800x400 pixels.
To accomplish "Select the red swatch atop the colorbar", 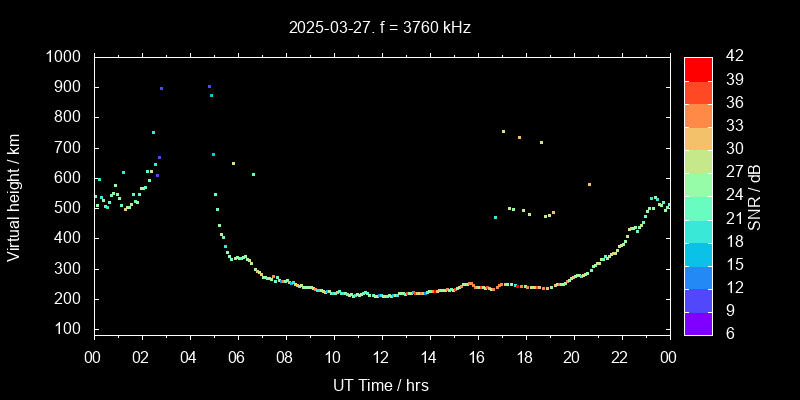I will pos(698,68).
